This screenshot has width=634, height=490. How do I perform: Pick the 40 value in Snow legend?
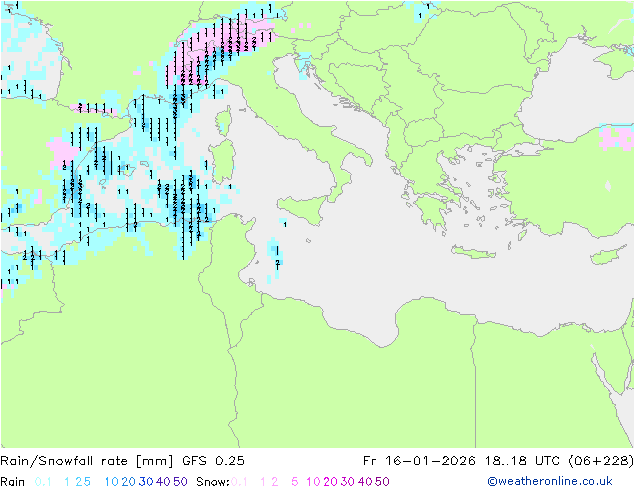(365, 482)
